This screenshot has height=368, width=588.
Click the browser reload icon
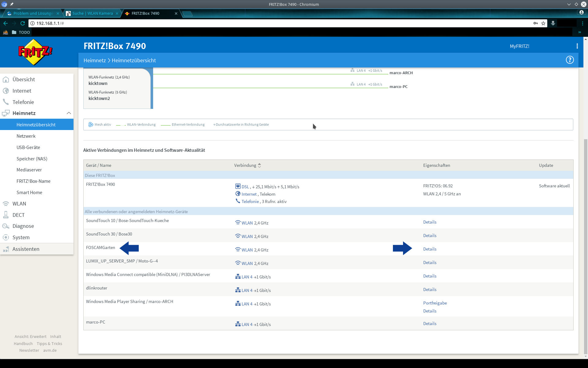(22, 23)
